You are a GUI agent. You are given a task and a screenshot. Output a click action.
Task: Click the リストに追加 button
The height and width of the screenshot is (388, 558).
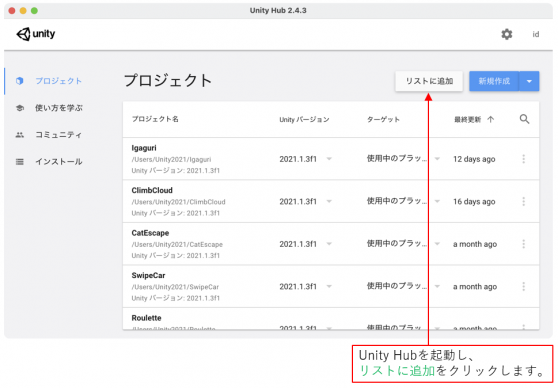click(x=429, y=81)
